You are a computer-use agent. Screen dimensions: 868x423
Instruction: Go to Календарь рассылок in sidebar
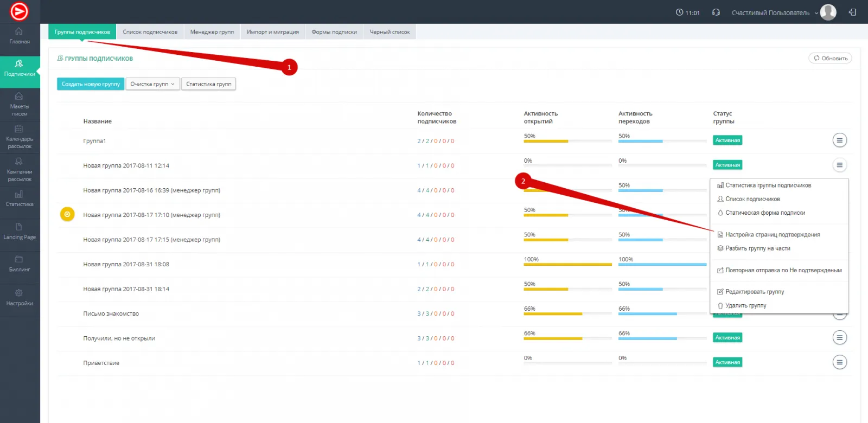20,137
